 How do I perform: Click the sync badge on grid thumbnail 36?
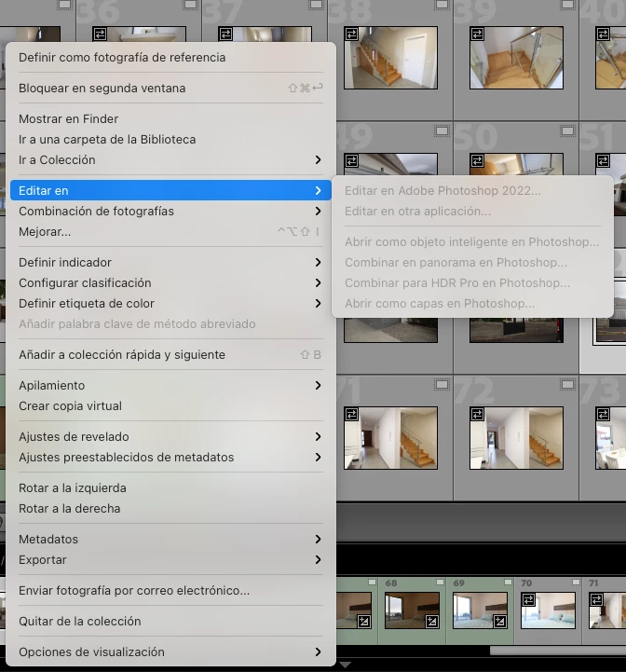[100, 34]
